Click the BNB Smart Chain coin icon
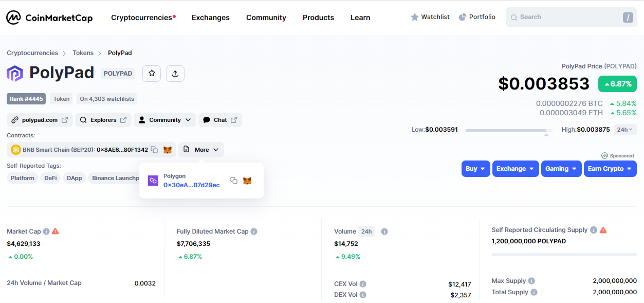This screenshot has width=644, height=303. pyautogui.click(x=16, y=150)
